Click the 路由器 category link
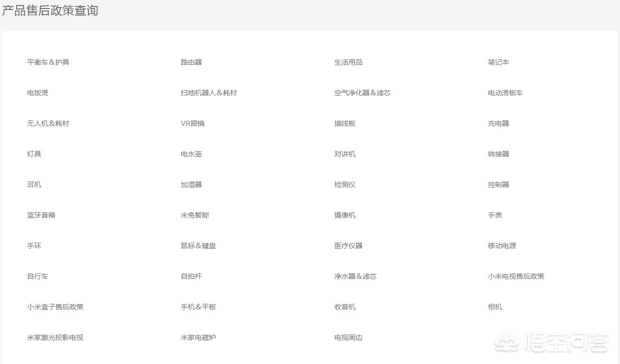The width and height of the screenshot is (620, 364). point(191,62)
